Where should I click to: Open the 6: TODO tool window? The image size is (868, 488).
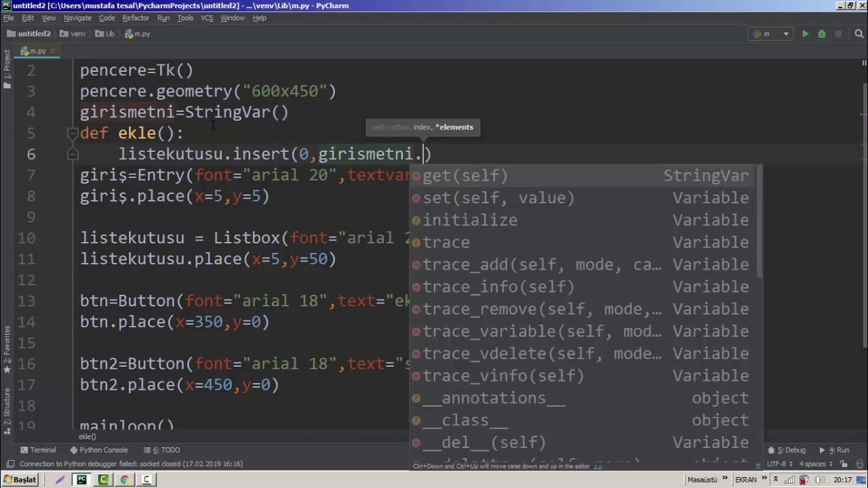(161, 450)
